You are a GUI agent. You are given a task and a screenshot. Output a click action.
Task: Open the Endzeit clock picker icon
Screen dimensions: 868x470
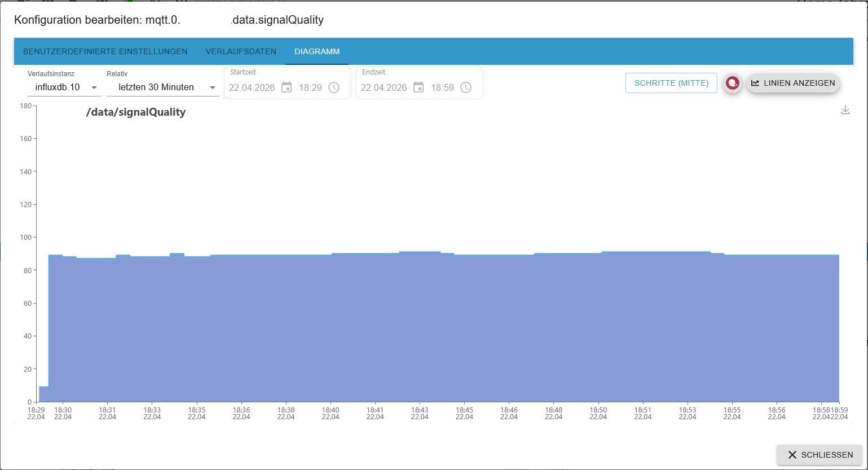pos(466,87)
